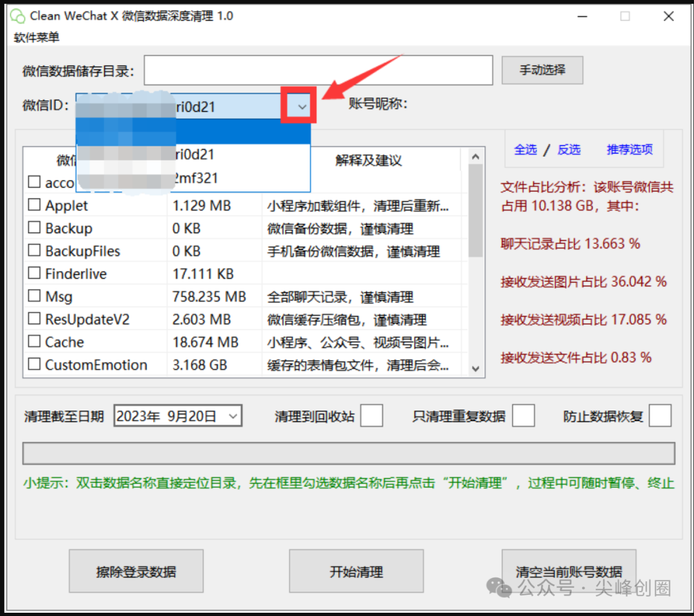This screenshot has height=616, width=694.
Task: Expand the 微信ID dropdown arrow
Action: tap(302, 107)
